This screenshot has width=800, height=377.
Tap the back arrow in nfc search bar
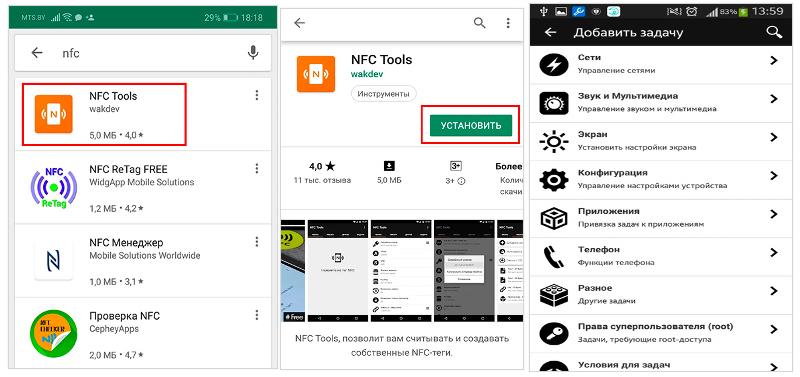37,53
